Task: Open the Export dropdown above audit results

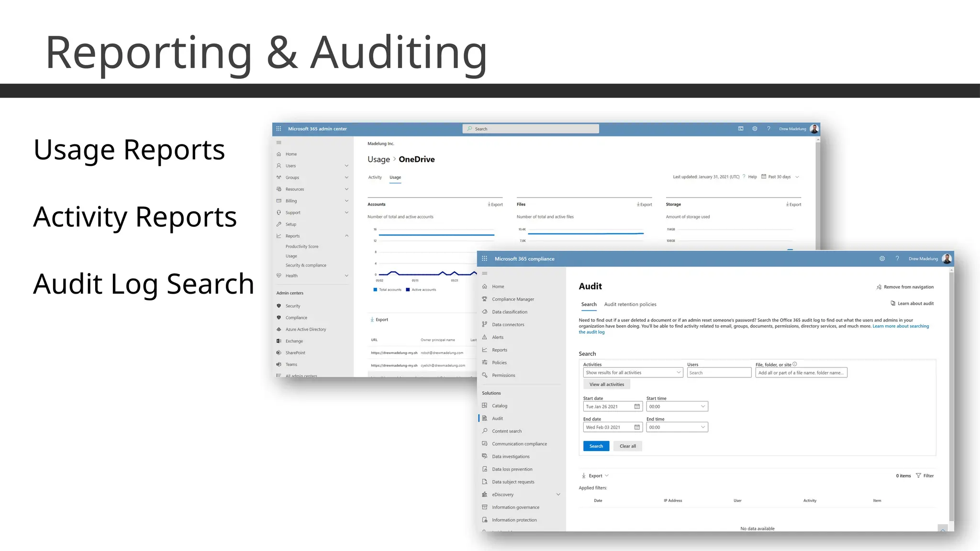Action: [595, 476]
